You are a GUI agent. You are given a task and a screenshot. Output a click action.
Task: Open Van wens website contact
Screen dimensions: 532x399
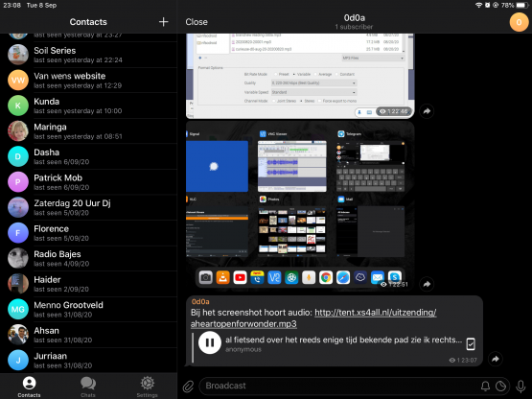tap(88, 81)
